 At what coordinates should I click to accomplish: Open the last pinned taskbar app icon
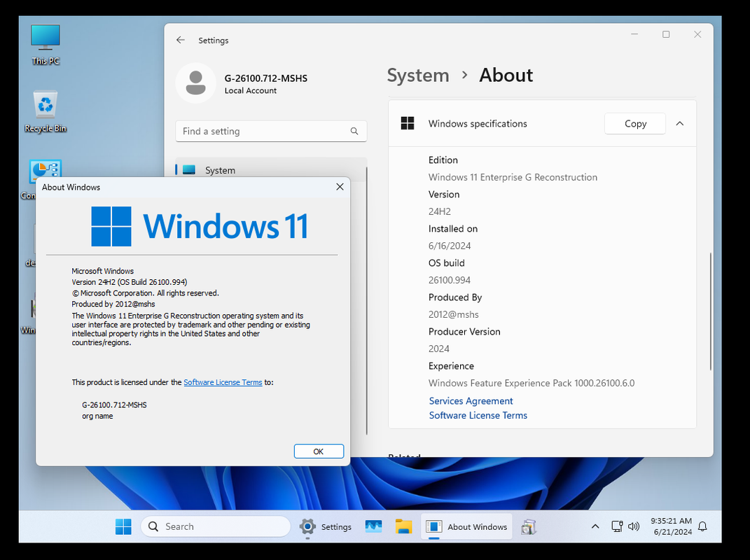529,526
